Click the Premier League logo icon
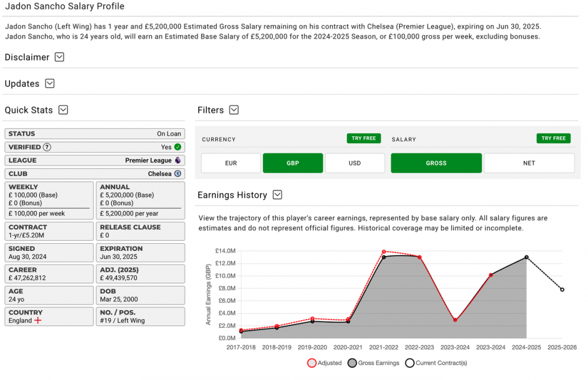The width and height of the screenshot is (588, 380). (178, 160)
